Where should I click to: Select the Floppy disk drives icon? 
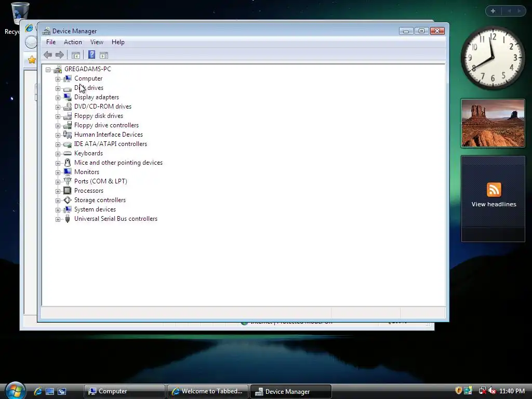[x=68, y=116]
